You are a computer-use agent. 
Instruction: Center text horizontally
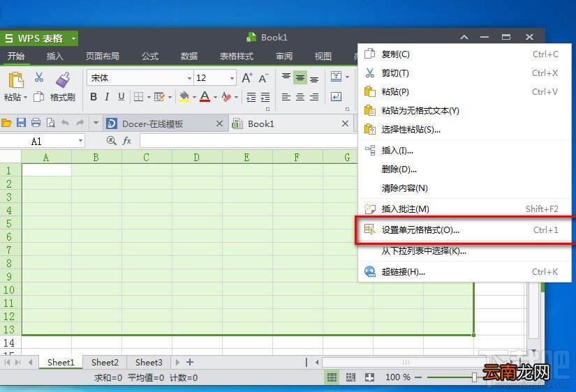[300, 97]
